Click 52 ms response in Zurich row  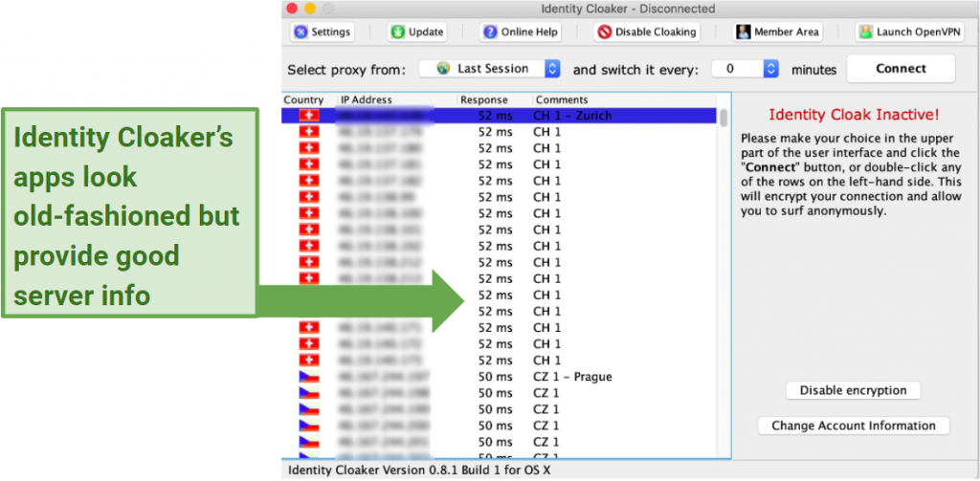click(495, 116)
